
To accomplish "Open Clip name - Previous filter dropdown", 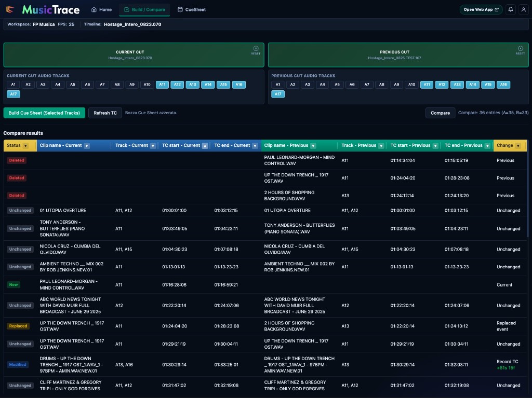I will (x=313, y=146).
